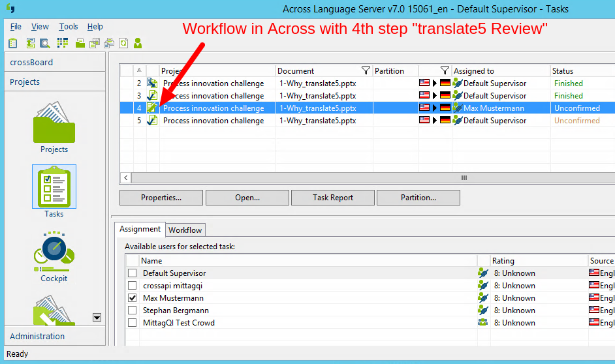Check the crossapi mittagqi user checkbox

pos(133,286)
